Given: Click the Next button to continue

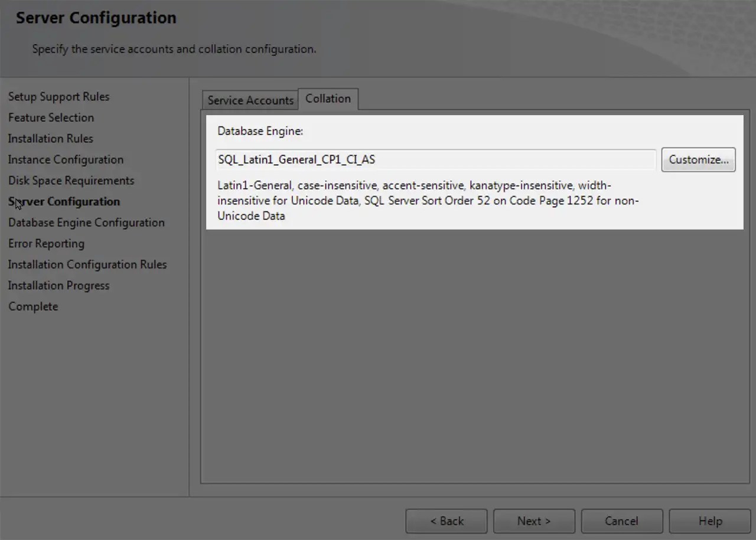Looking at the screenshot, I should pyautogui.click(x=533, y=521).
